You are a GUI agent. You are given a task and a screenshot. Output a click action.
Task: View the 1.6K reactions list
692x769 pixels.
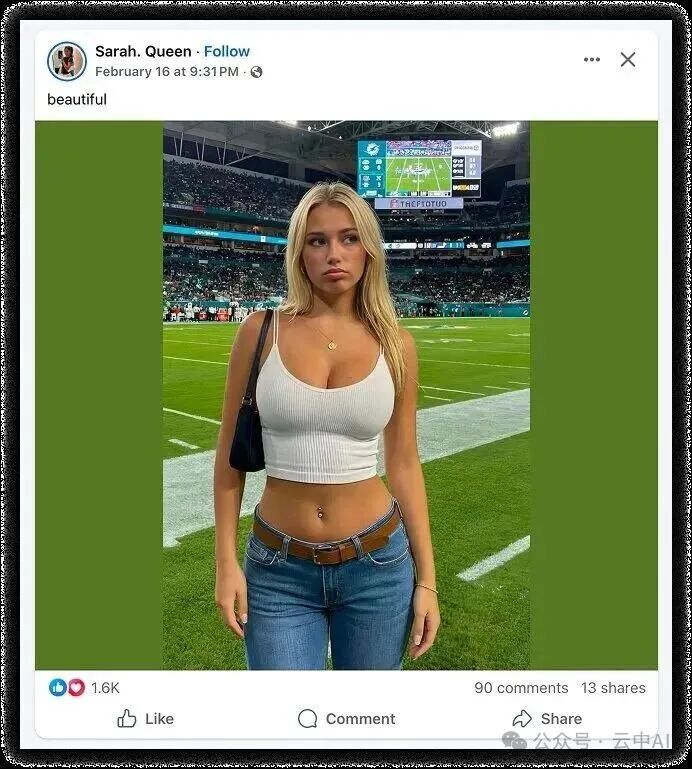click(105, 688)
